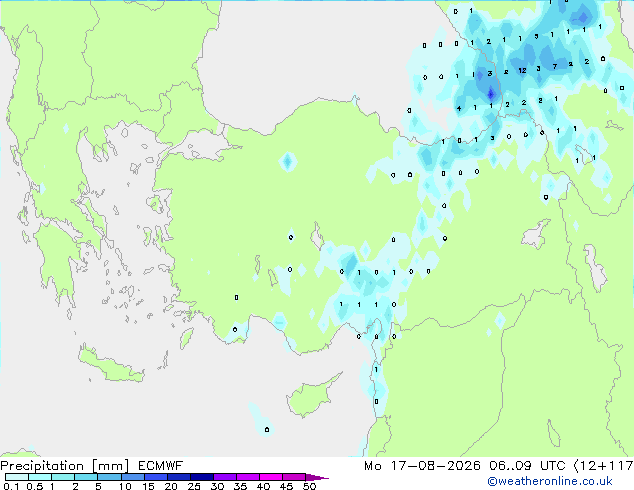Click the 5–10 mm legend swatch
Image resolution: width=634 pixels, height=490 pixels.
point(109,477)
